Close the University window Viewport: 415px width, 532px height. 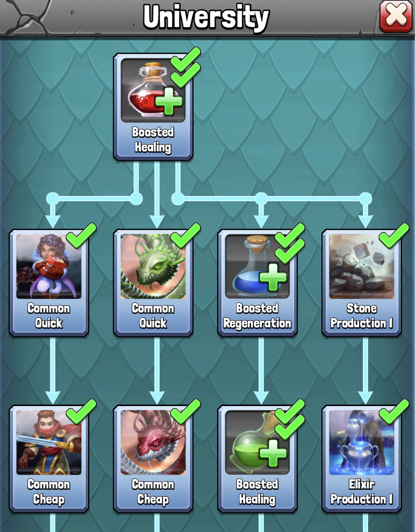click(396, 16)
